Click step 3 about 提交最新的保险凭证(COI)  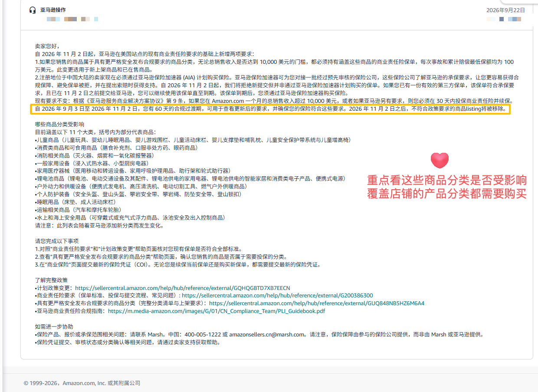(x=178, y=265)
